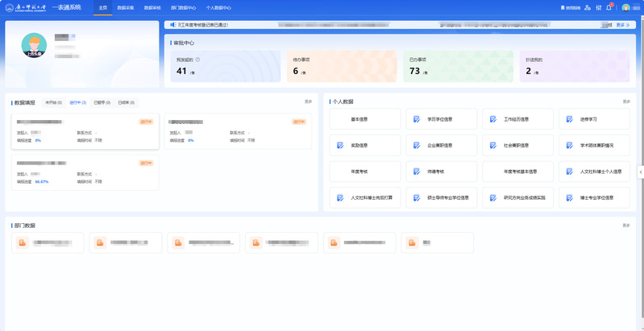
Task: Expand the collapsed right side panel arrow
Action: tap(640, 172)
